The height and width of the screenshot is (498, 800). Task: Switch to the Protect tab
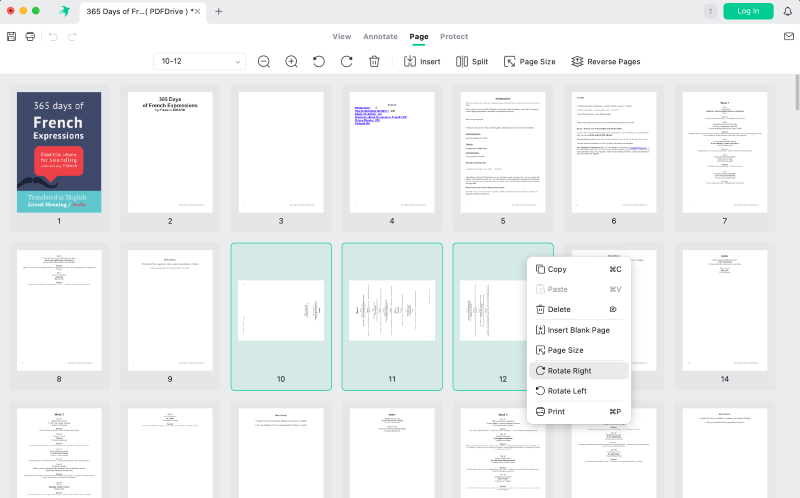pyautogui.click(x=454, y=36)
